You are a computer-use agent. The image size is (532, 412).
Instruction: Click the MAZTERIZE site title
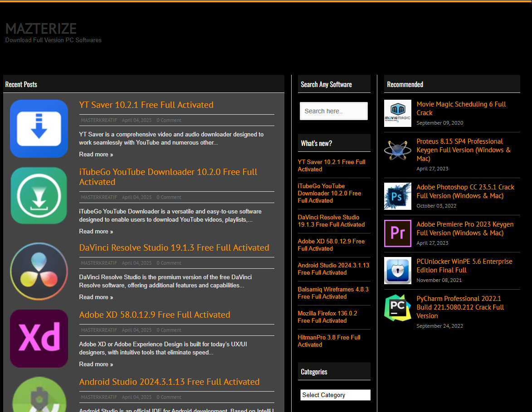click(41, 29)
